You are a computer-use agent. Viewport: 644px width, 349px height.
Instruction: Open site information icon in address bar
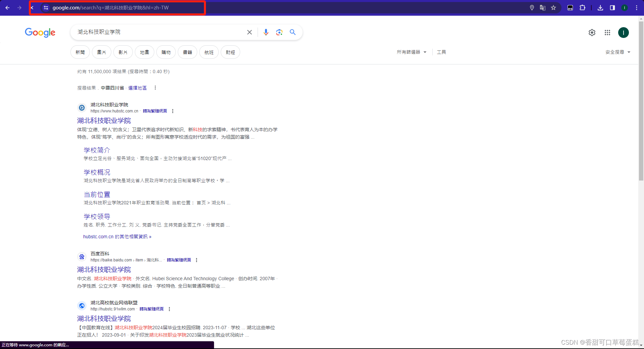pyautogui.click(x=46, y=8)
